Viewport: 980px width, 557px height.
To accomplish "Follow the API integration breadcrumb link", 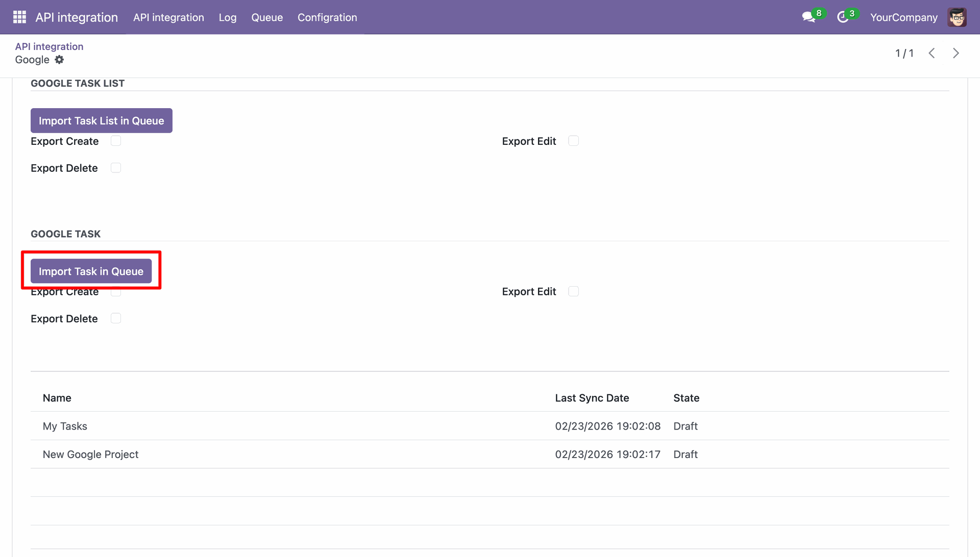I will [x=49, y=46].
